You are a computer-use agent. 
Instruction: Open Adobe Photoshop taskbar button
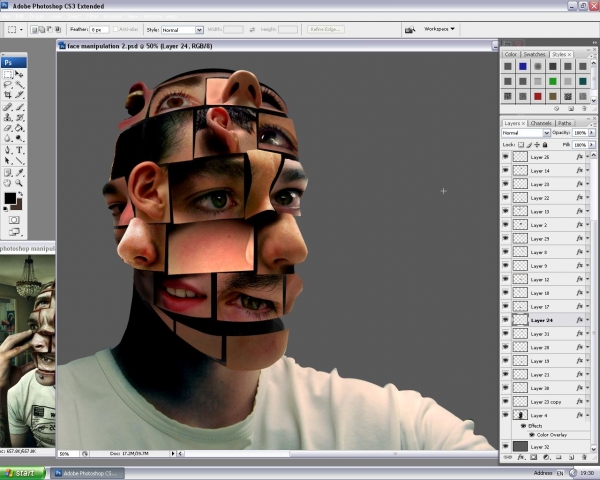[87, 473]
